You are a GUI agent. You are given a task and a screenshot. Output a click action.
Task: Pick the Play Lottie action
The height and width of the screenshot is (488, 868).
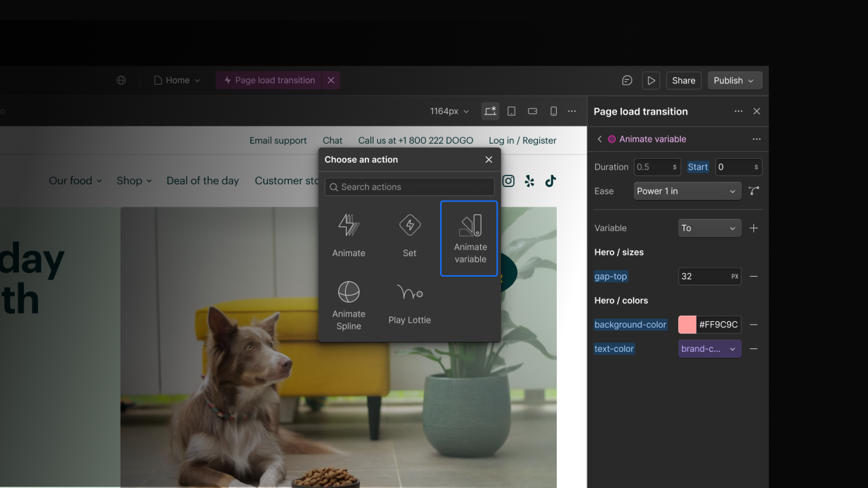410,298
